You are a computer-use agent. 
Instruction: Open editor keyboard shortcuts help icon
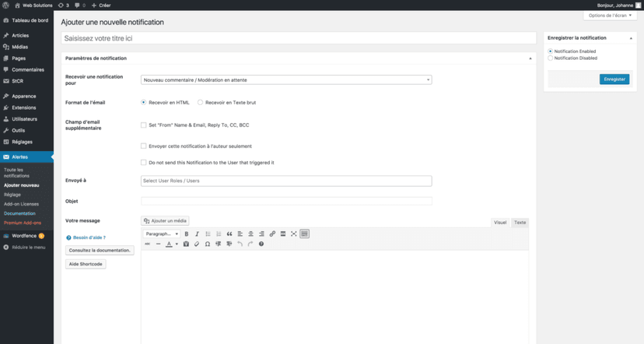coord(261,244)
